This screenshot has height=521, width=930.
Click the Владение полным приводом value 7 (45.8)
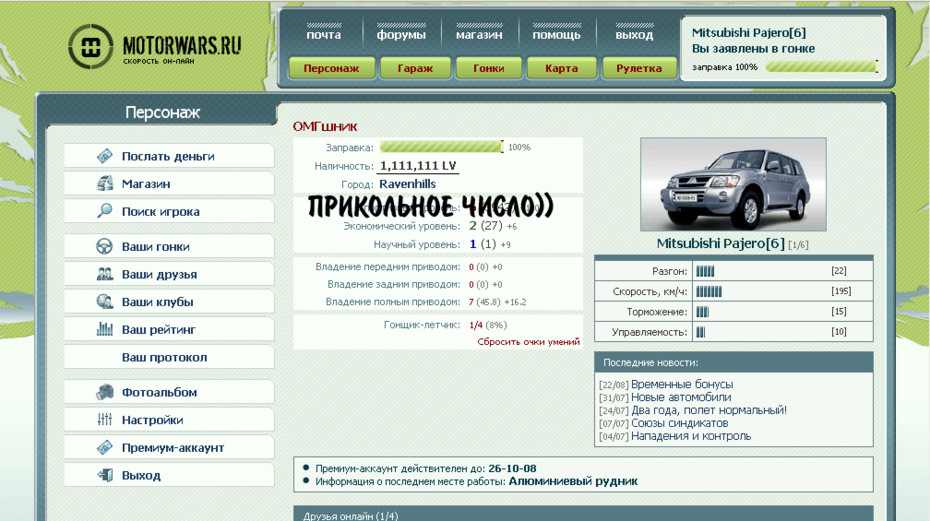tap(485, 302)
